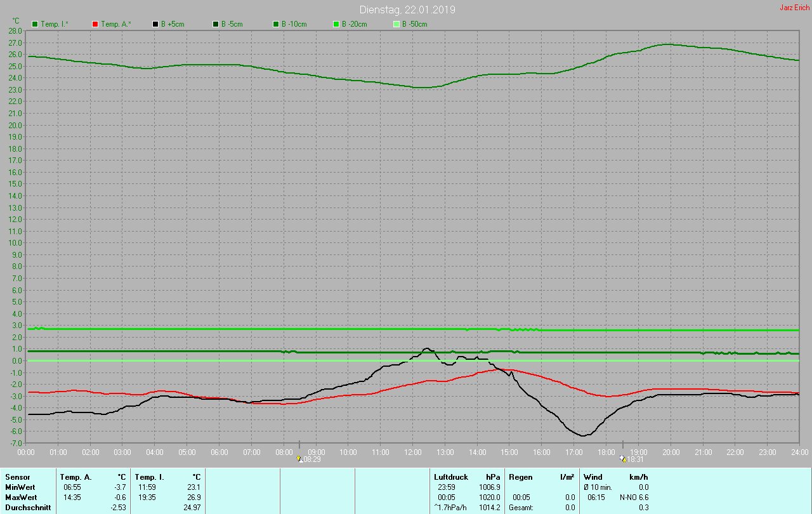The height and width of the screenshot is (514, 812).
Task: Click the B -5cm legend color square
Action: coord(216,24)
